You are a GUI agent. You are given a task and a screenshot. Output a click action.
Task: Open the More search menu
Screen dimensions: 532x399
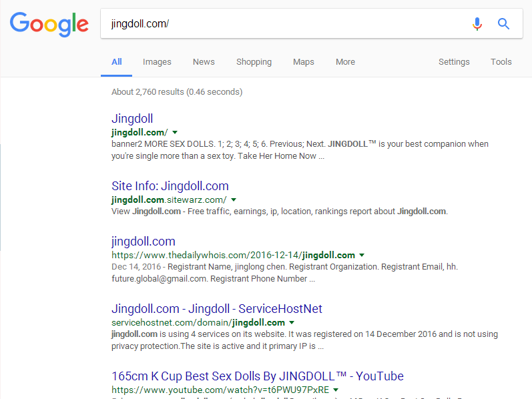(345, 62)
